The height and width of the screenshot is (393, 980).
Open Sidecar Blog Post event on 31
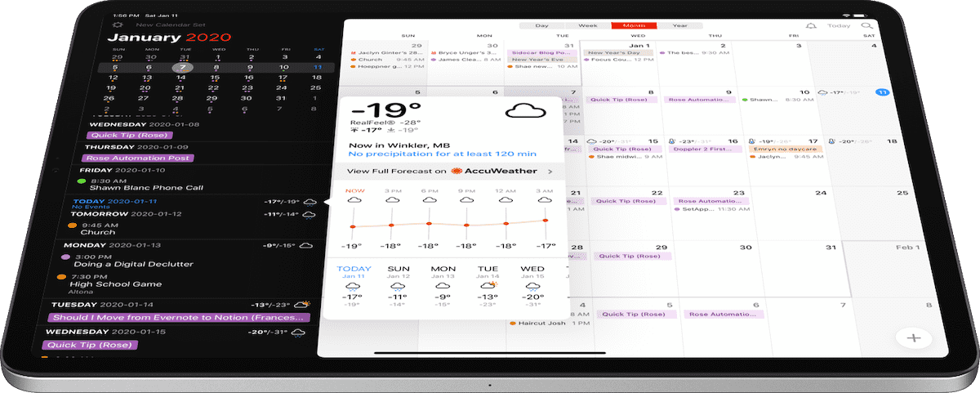541,53
